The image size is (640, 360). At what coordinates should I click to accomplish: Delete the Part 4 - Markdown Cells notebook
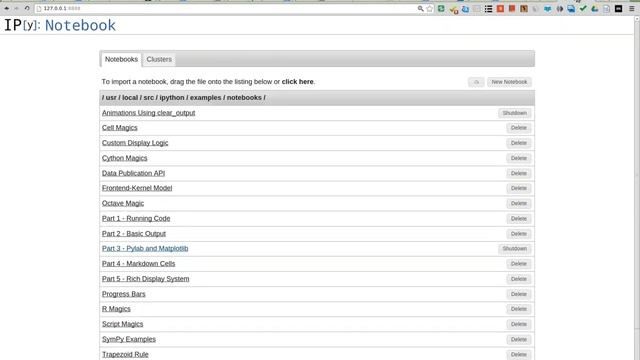pos(519,264)
